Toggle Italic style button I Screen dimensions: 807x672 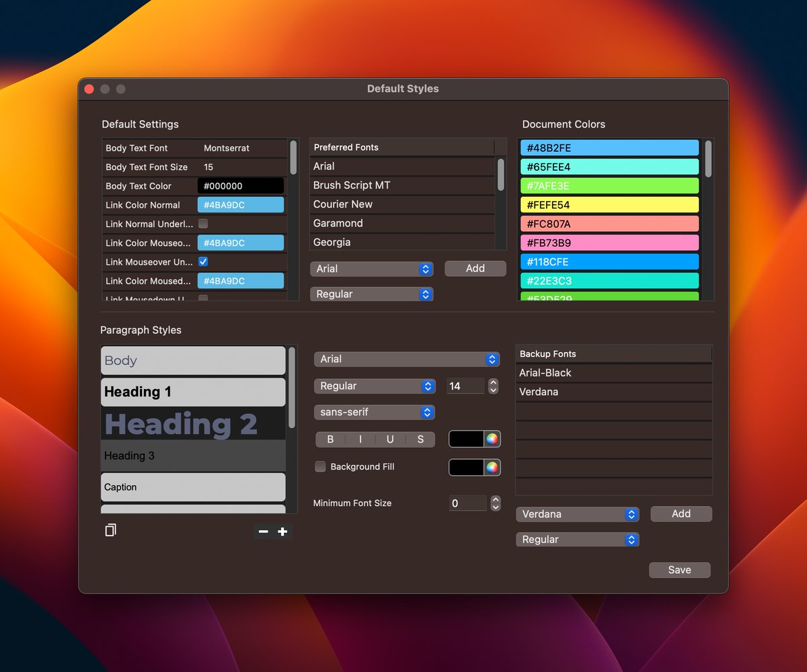tap(360, 439)
